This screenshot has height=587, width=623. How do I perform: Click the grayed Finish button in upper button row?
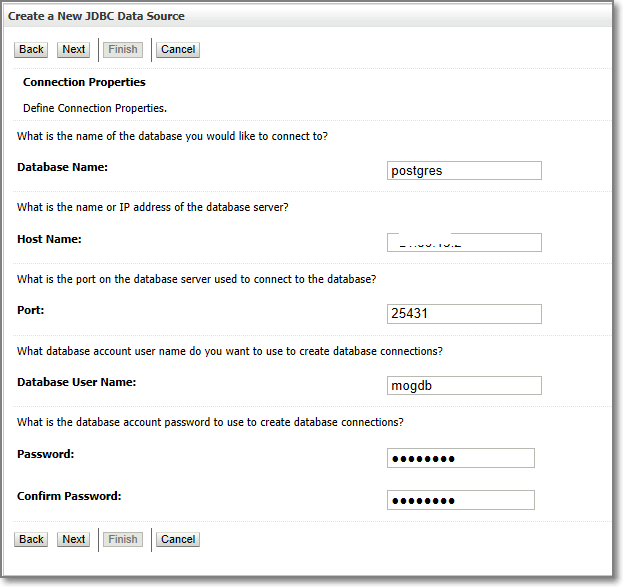coord(123,49)
